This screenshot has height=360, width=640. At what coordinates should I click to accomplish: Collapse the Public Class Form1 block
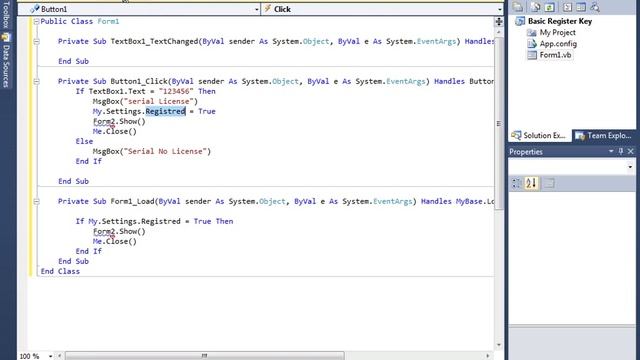click(x=36, y=21)
